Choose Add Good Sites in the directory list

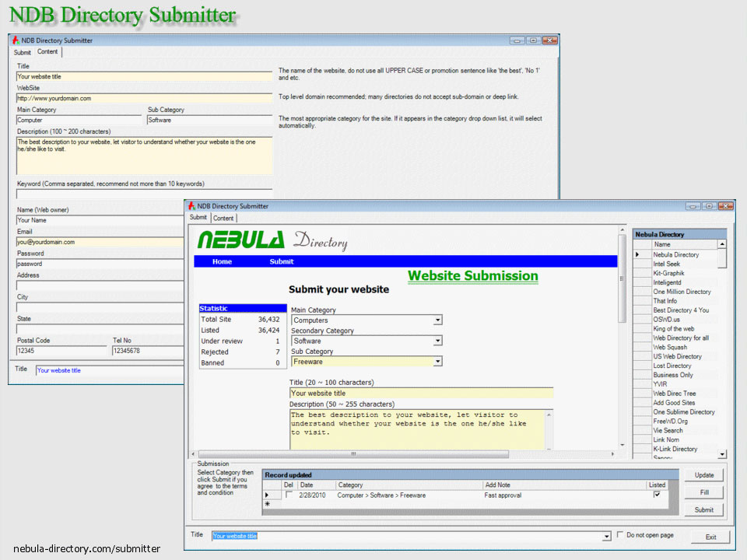click(675, 403)
